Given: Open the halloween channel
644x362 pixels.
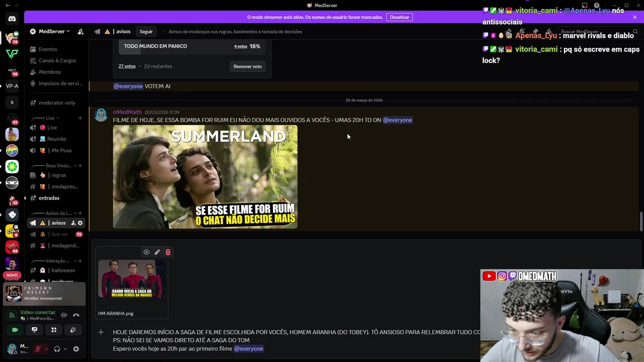Looking at the screenshot, I should [x=55, y=270].
